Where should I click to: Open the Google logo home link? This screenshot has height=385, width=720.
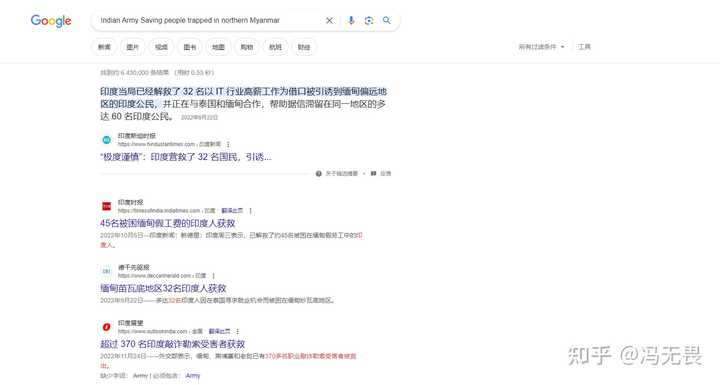click(51, 21)
